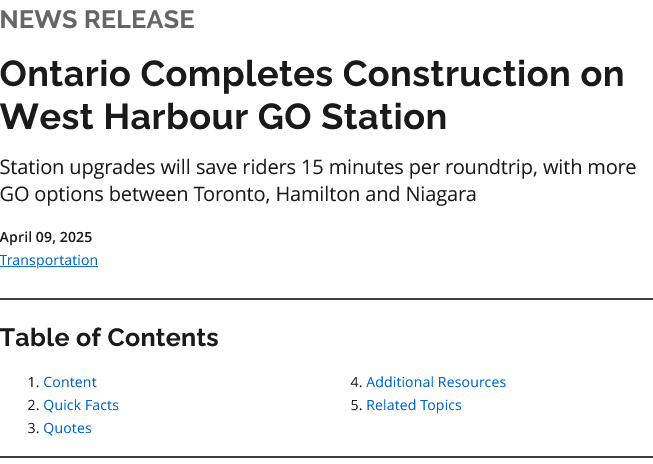Click list number 5 beside Related Topics
653x464 pixels.
click(355, 405)
